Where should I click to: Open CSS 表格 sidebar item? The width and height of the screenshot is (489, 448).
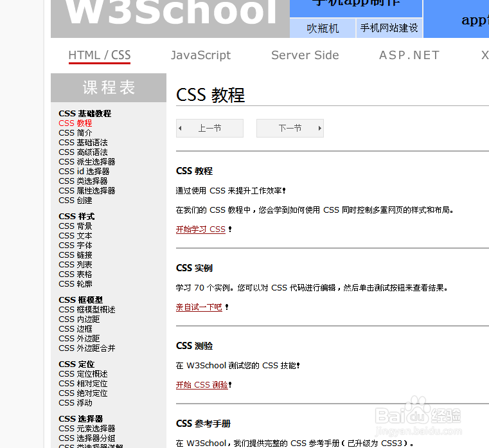[x=75, y=274]
